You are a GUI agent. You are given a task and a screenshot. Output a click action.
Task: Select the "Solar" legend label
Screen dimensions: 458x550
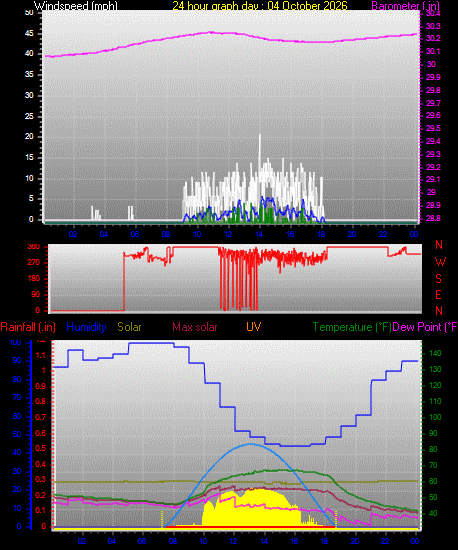129,327
